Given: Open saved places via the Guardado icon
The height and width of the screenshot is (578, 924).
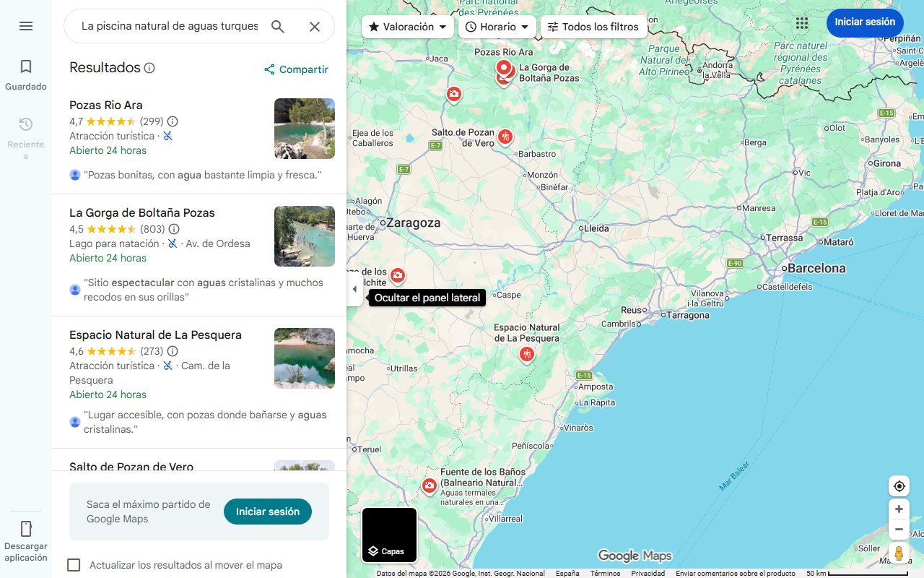Looking at the screenshot, I should pyautogui.click(x=26, y=72).
